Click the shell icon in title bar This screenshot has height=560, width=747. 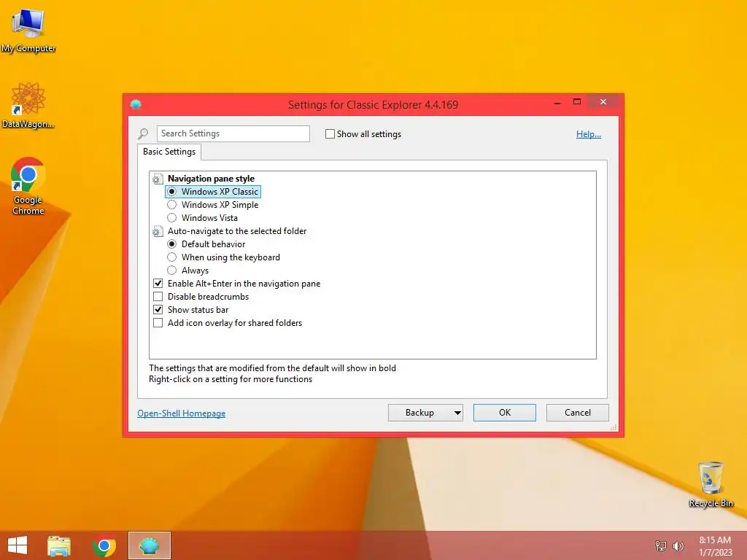pyautogui.click(x=136, y=104)
